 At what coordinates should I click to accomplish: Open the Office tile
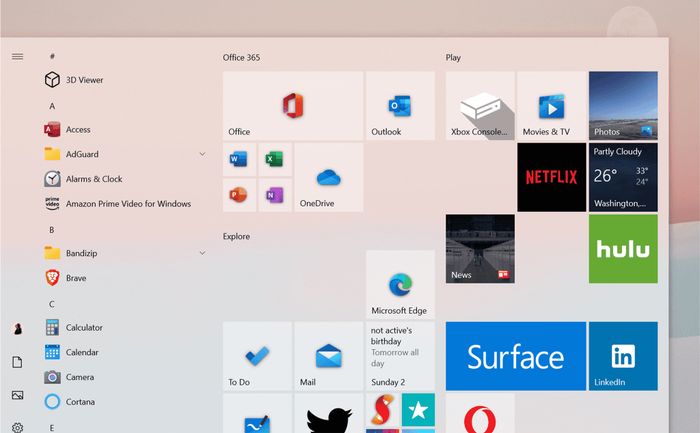[x=293, y=106]
